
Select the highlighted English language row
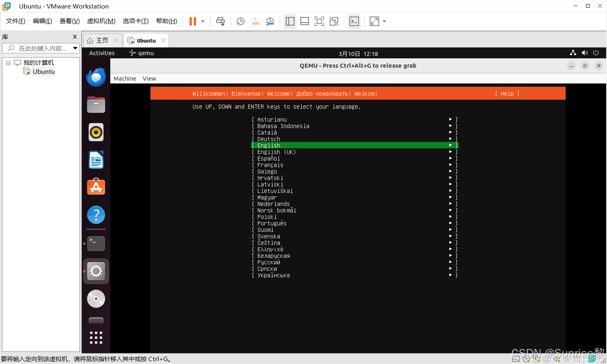click(x=355, y=146)
